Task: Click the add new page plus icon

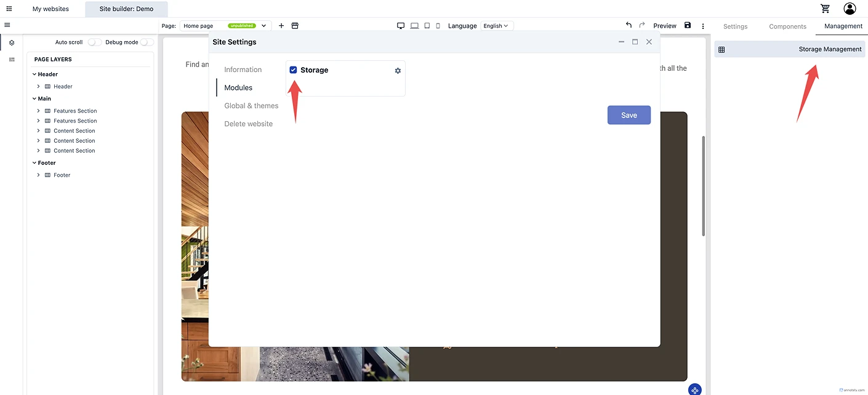Action: pos(281,26)
